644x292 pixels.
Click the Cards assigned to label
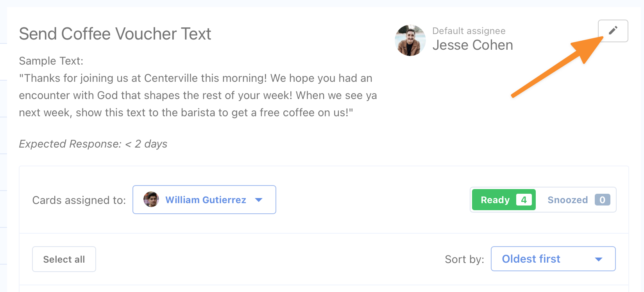coord(79,200)
